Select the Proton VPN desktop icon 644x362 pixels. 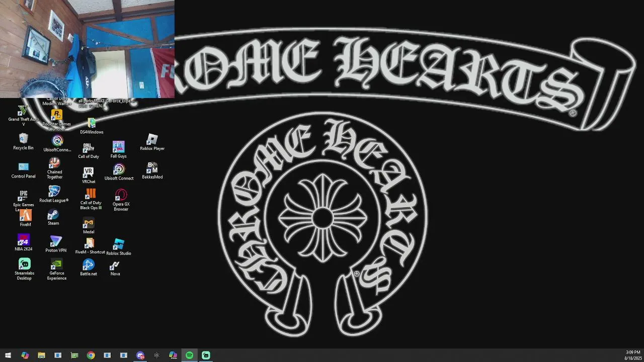click(x=56, y=244)
